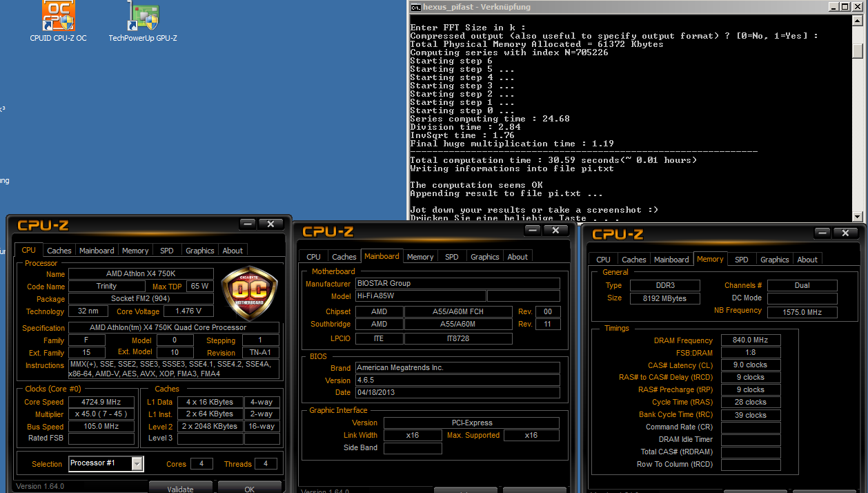The image size is (868, 493).
Task: Select SPD tab in left CPU-Z window
Action: tap(167, 251)
